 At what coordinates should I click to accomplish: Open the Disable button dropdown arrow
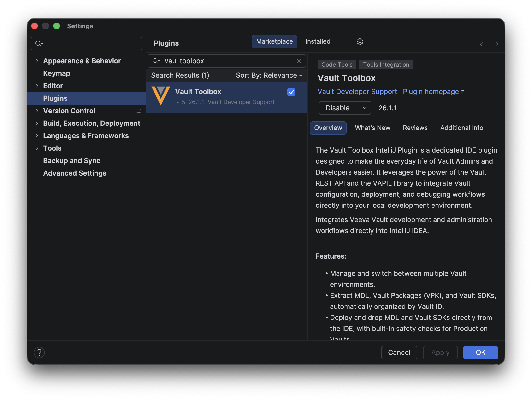[x=364, y=108]
